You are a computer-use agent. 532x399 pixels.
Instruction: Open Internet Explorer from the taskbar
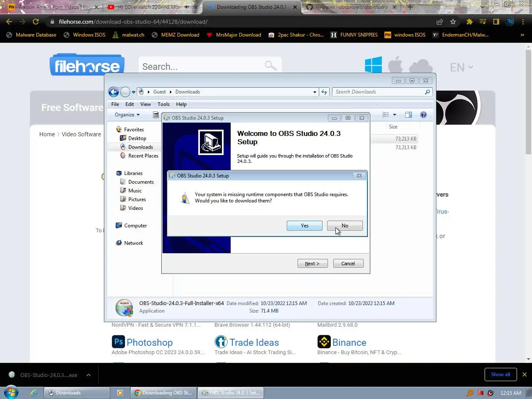pyautogui.click(x=34, y=393)
